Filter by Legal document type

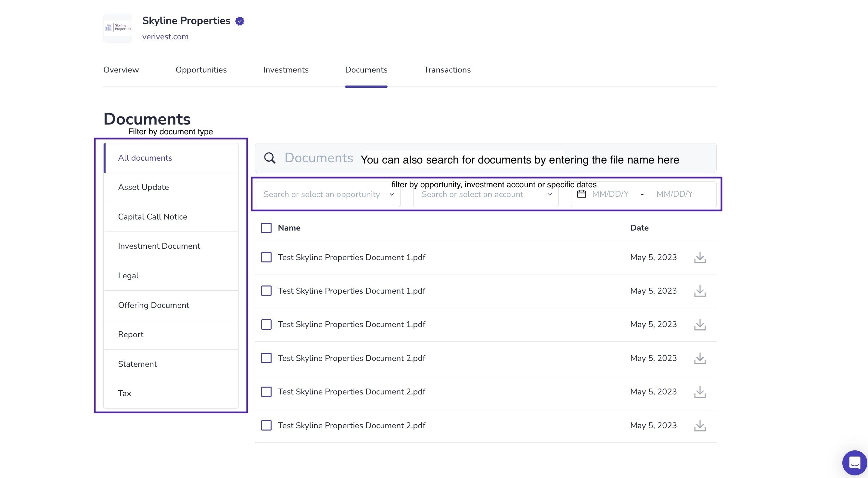171,276
